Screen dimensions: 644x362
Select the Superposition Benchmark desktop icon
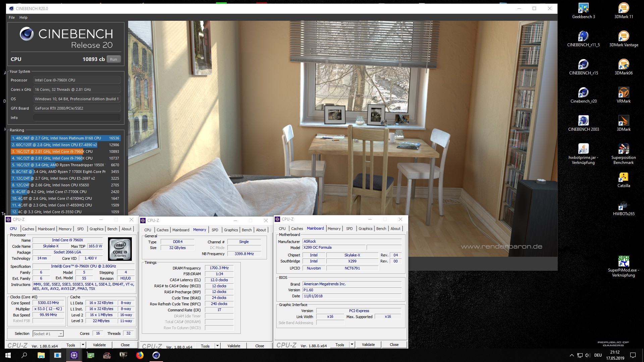[x=624, y=154]
